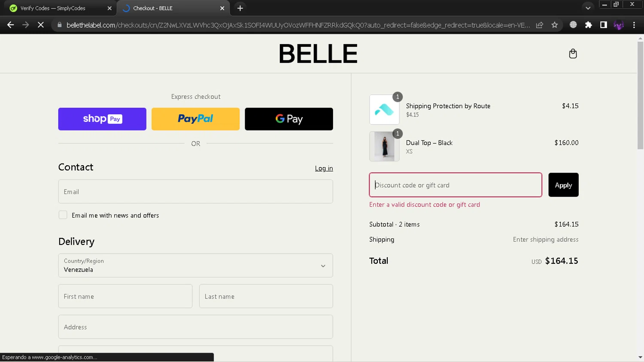Viewport: 644px width, 362px height.
Task: Focus the Address field
Action: coord(195,327)
